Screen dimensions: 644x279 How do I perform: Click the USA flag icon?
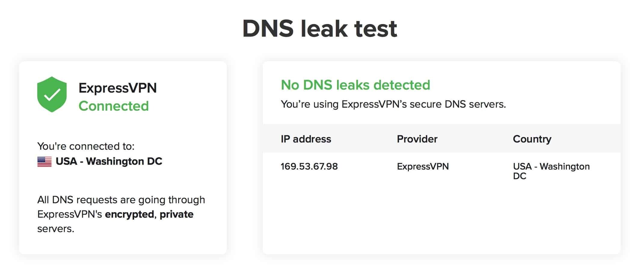44,161
